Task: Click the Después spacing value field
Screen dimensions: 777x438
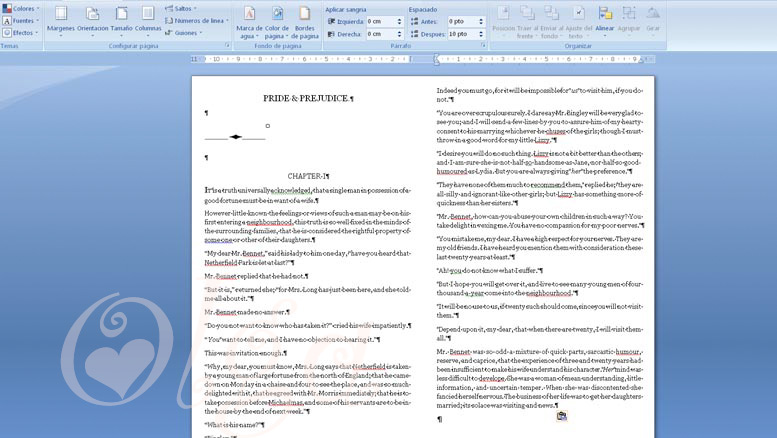Action: pyautogui.click(x=462, y=34)
